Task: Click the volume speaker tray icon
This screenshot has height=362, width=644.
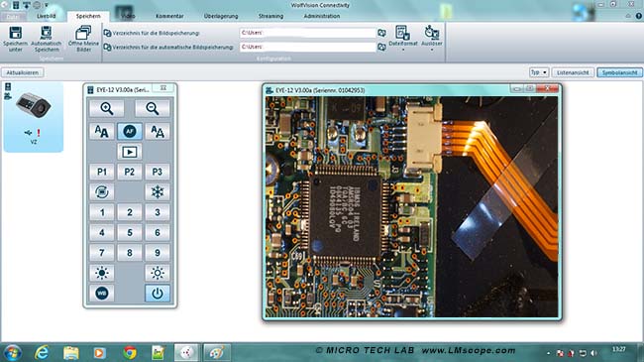Action: [x=593, y=353]
